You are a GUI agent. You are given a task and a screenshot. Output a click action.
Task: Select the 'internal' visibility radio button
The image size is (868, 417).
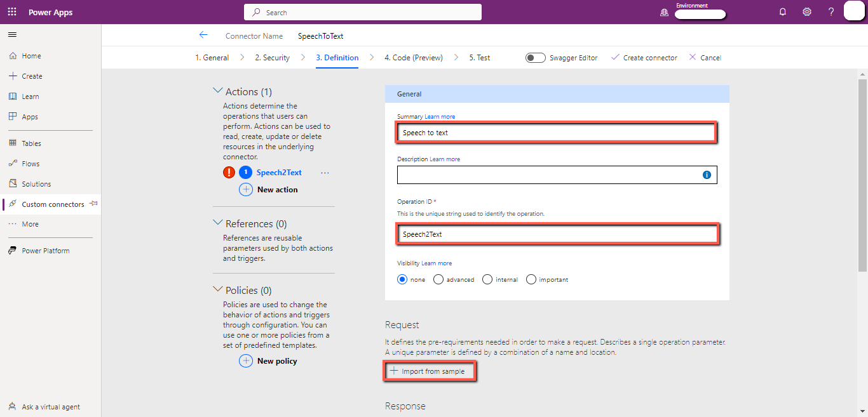(487, 279)
